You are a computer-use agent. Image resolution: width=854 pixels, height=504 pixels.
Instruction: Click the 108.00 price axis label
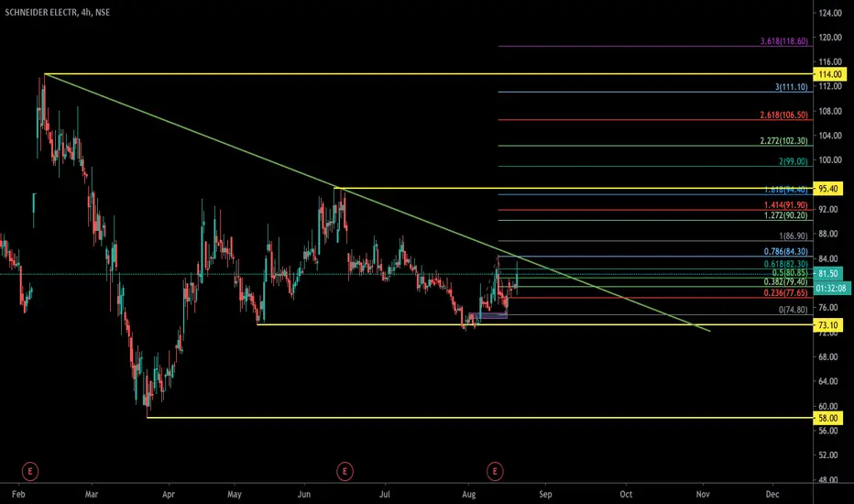coord(829,111)
